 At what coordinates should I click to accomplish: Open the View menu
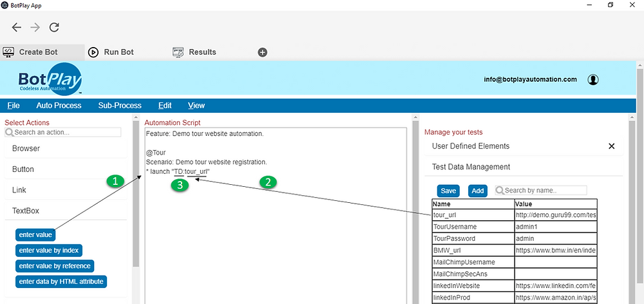tap(196, 106)
